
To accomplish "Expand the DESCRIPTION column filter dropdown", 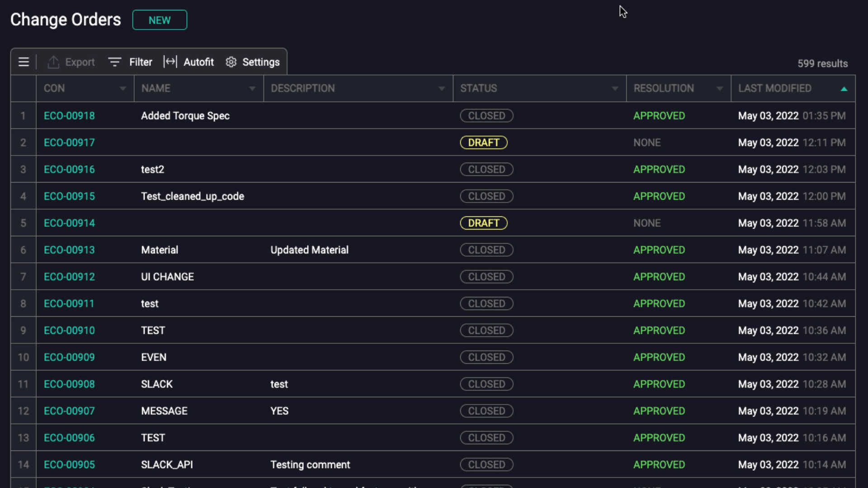I will 442,89.
